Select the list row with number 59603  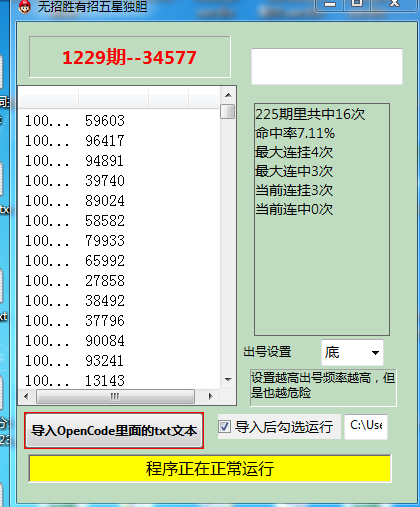click(x=119, y=121)
